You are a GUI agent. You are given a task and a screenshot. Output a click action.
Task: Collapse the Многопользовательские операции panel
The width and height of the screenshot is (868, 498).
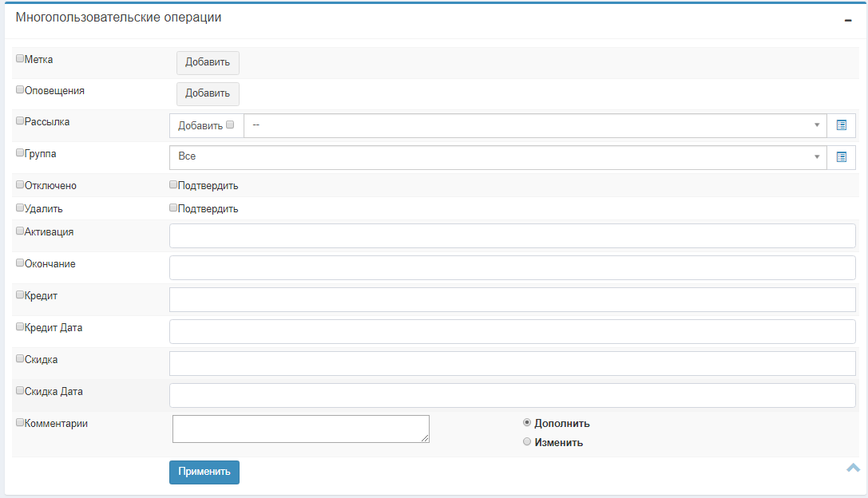(848, 21)
